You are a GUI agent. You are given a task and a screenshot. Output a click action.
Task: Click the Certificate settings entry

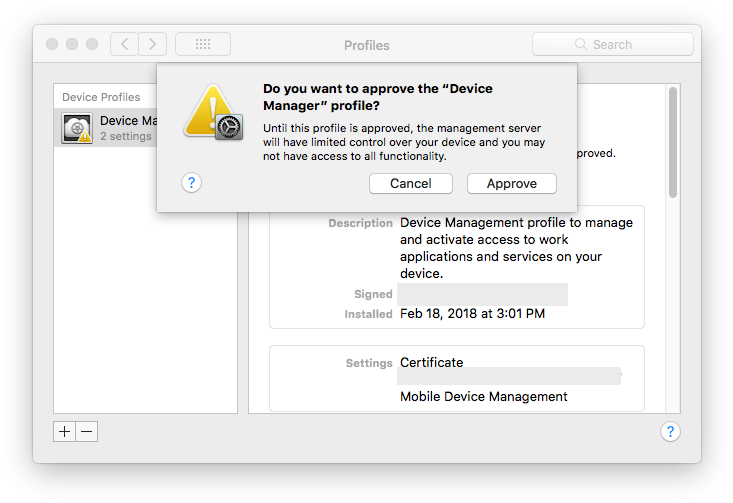point(431,362)
